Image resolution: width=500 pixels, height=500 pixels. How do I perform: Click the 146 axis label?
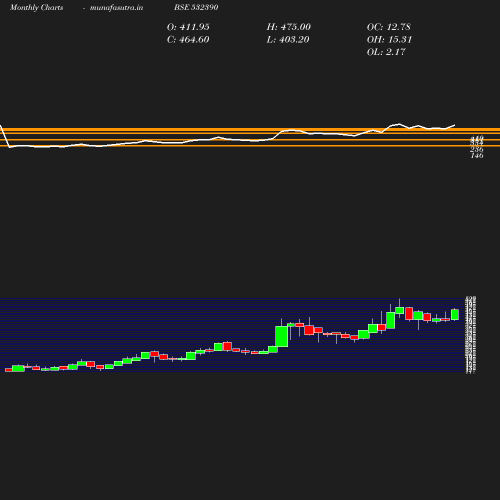click(x=477, y=156)
